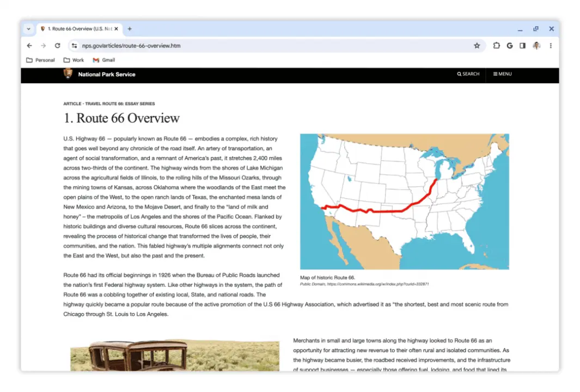This screenshot has width=580, height=392.
Task: Bookmark this page with the star icon
Action: 477,46
